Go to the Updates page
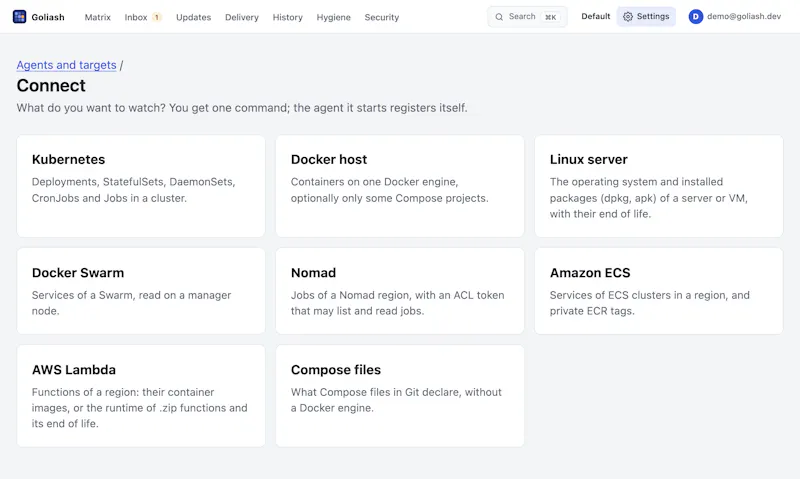800x479 pixels. coord(193,17)
